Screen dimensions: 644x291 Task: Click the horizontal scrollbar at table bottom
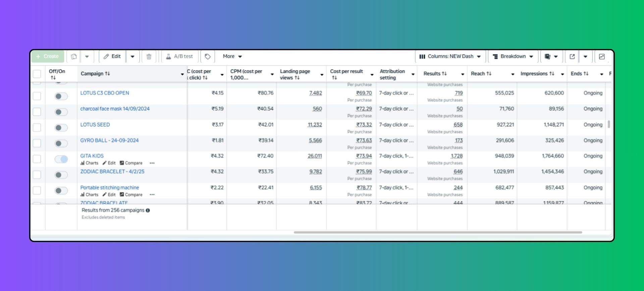tap(438, 232)
